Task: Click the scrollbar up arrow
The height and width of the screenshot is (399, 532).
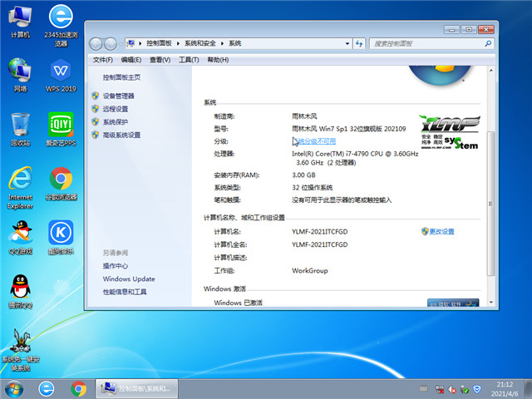Action: click(x=490, y=70)
